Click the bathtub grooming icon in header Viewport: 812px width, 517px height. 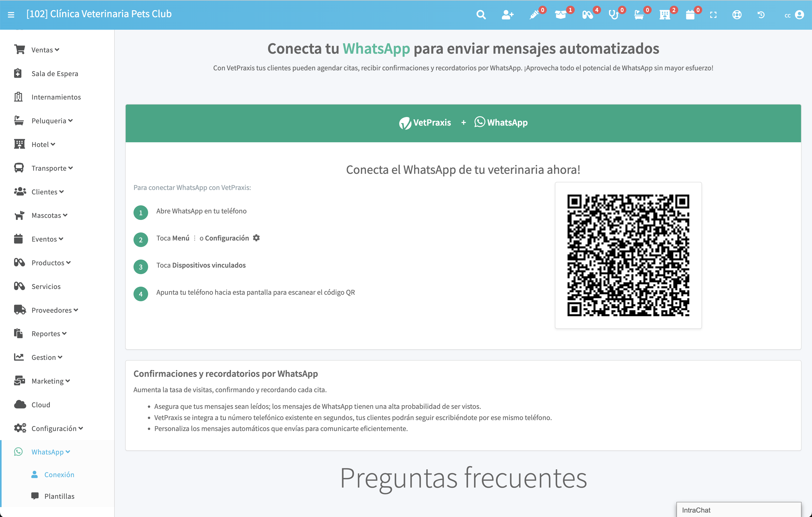[639, 15]
